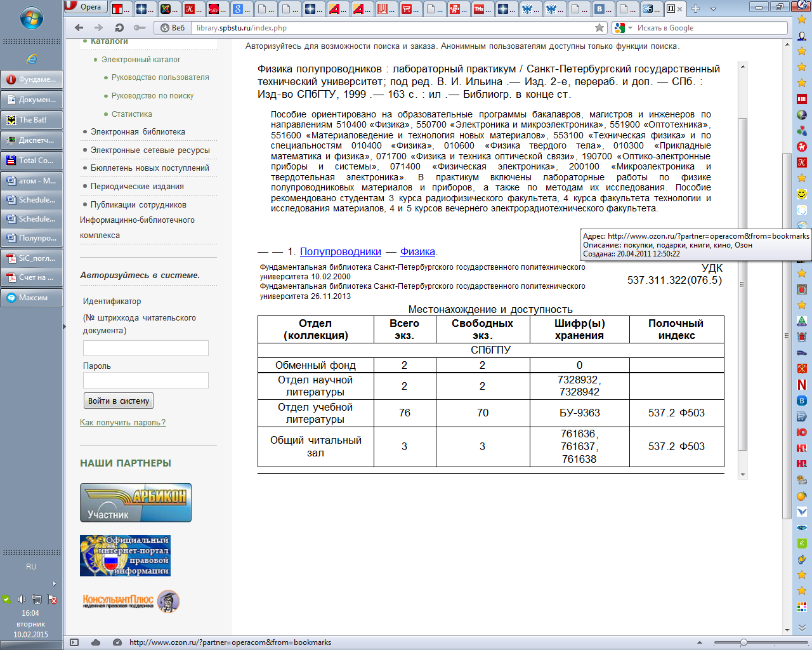
Task: Switch to the first tab with the red T icon
Action: pyautogui.click(x=121, y=9)
